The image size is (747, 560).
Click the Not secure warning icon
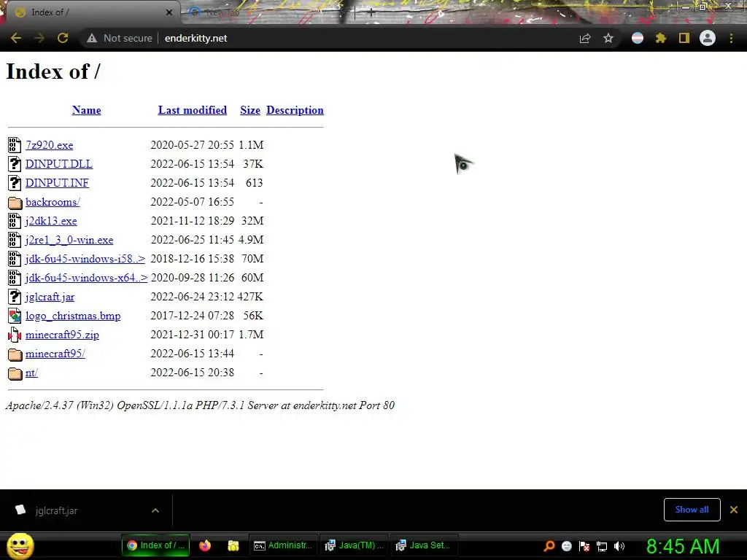coord(92,38)
